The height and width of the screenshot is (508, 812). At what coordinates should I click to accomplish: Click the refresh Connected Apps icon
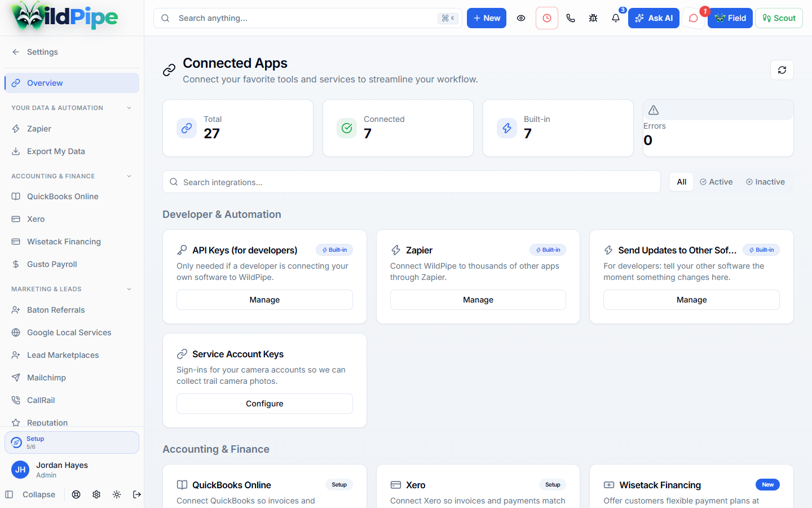[782, 70]
